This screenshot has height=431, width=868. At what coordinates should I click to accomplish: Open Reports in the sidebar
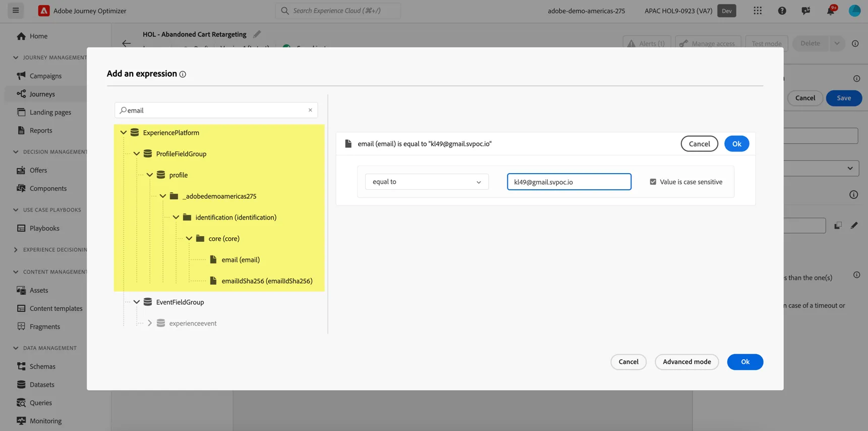click(41, 130)
